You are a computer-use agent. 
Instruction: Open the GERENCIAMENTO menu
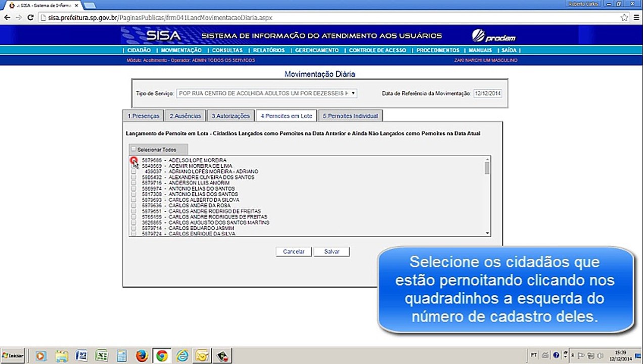[x=317, y=50]
